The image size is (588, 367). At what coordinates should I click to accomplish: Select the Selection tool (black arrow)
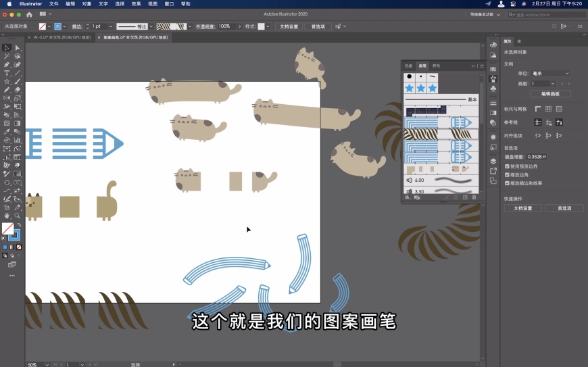[x=7, y=48]
